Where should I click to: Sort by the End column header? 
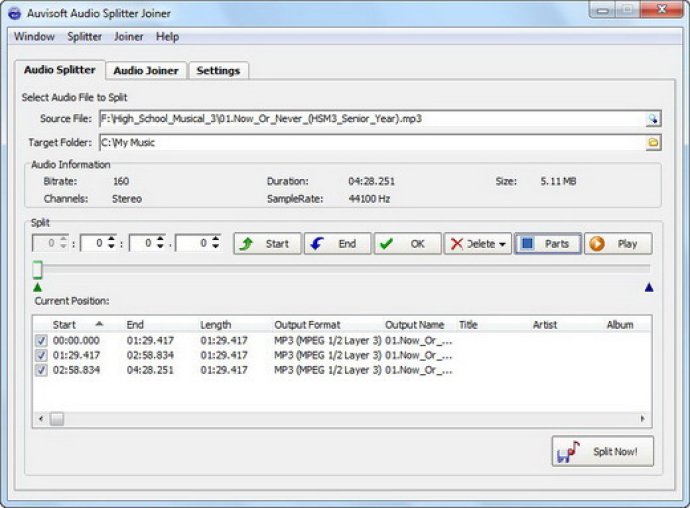point(160,325)
